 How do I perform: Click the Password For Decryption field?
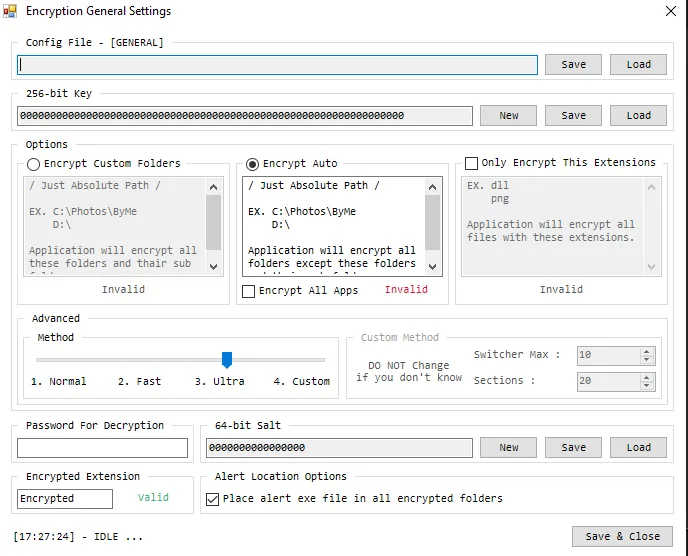tap(102, 448)
